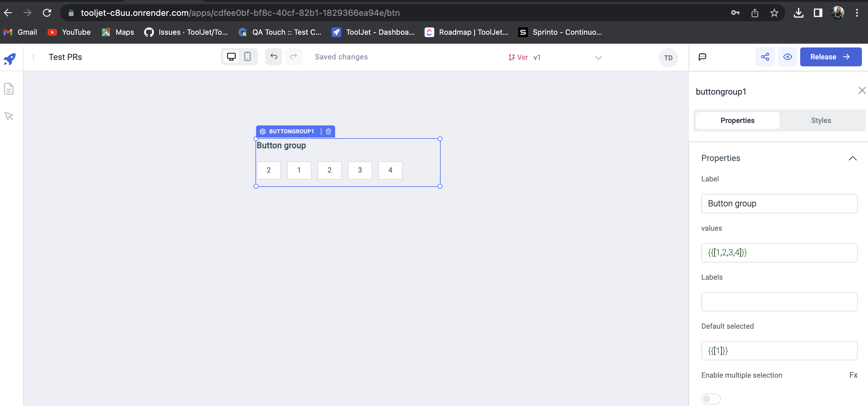This screenshot has width=868, height=406.
Task: Switch to the Styles tab
Action: [x=821, y=121]
